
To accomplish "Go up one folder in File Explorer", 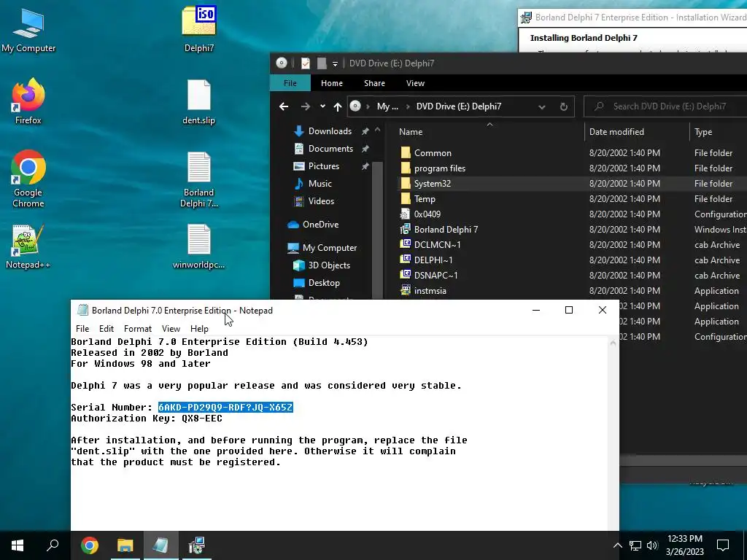I will [x=337, y=106].
